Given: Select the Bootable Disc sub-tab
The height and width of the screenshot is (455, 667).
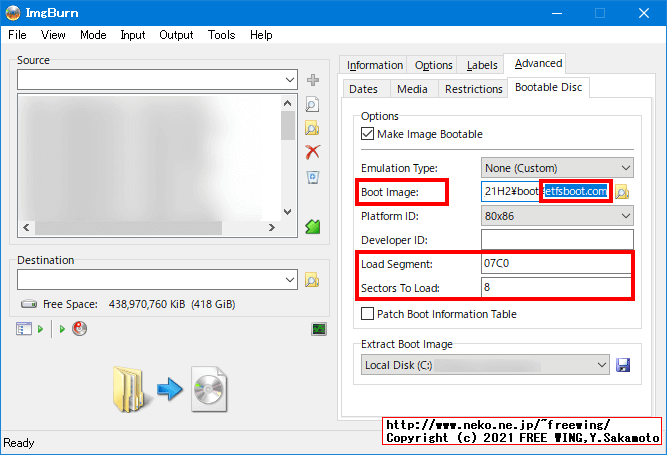Looking at the screenshot, I should pos(548,87).
